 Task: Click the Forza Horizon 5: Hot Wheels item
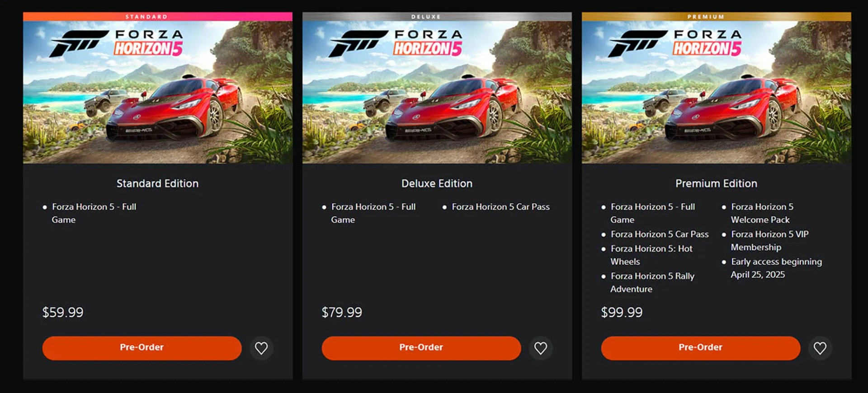click(x=652, y=255)
